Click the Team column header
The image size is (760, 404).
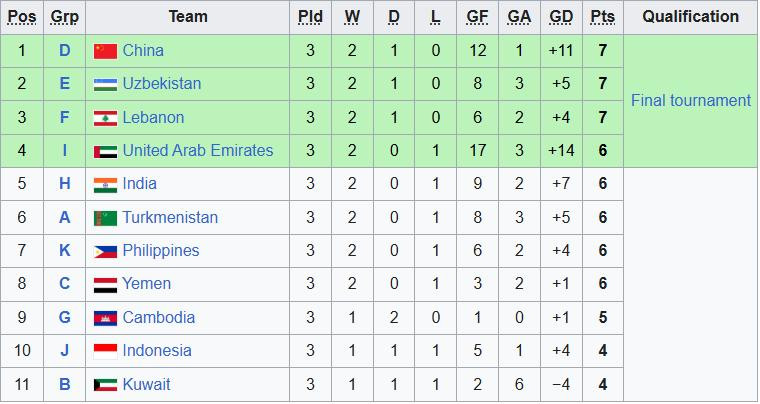tap(188, 17)
